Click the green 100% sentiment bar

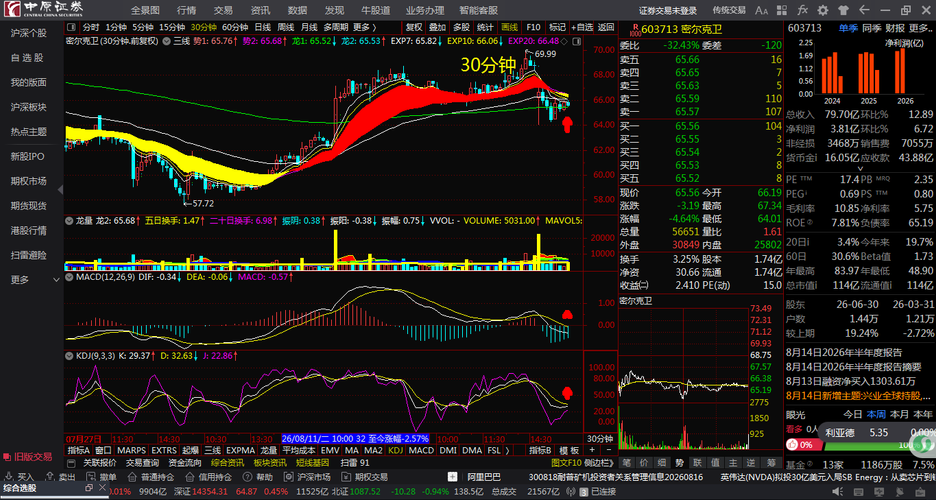coord(869,446)
